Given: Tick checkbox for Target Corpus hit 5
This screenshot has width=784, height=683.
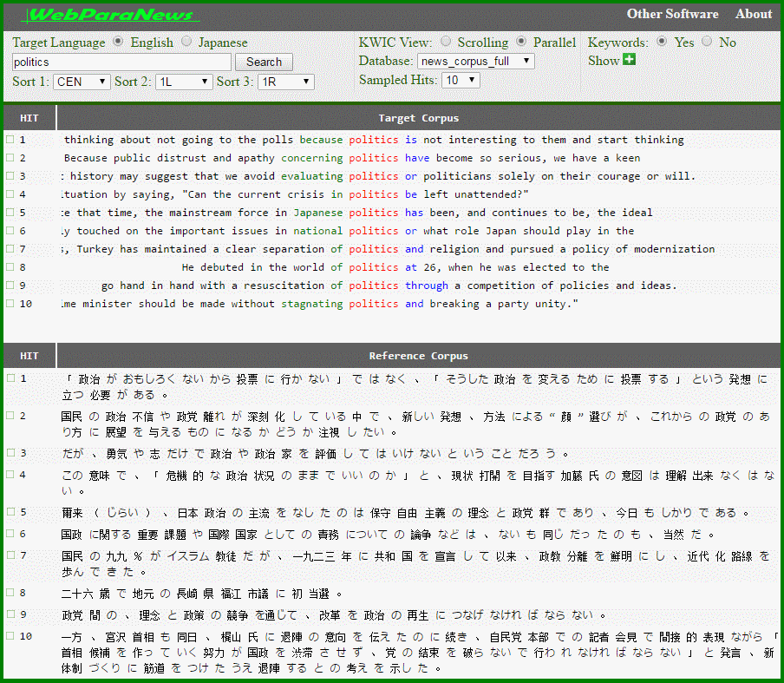Looking at the screenshot, I should pyautogui.click(x=10, y=212).
